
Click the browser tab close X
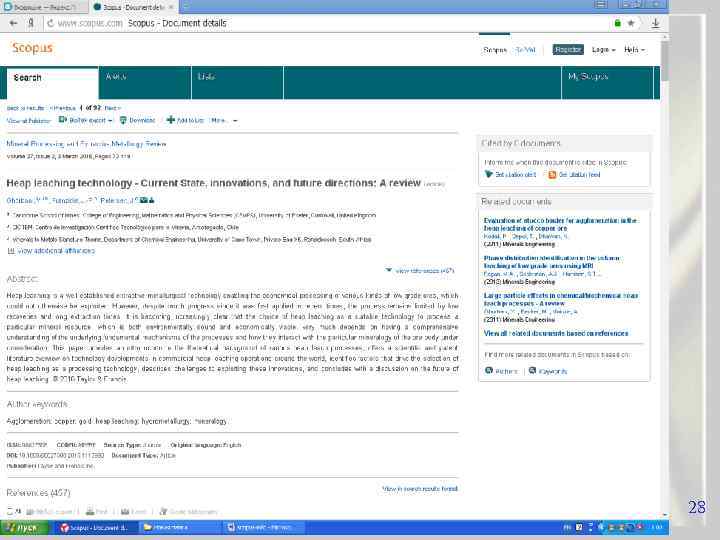click(171, 7)
